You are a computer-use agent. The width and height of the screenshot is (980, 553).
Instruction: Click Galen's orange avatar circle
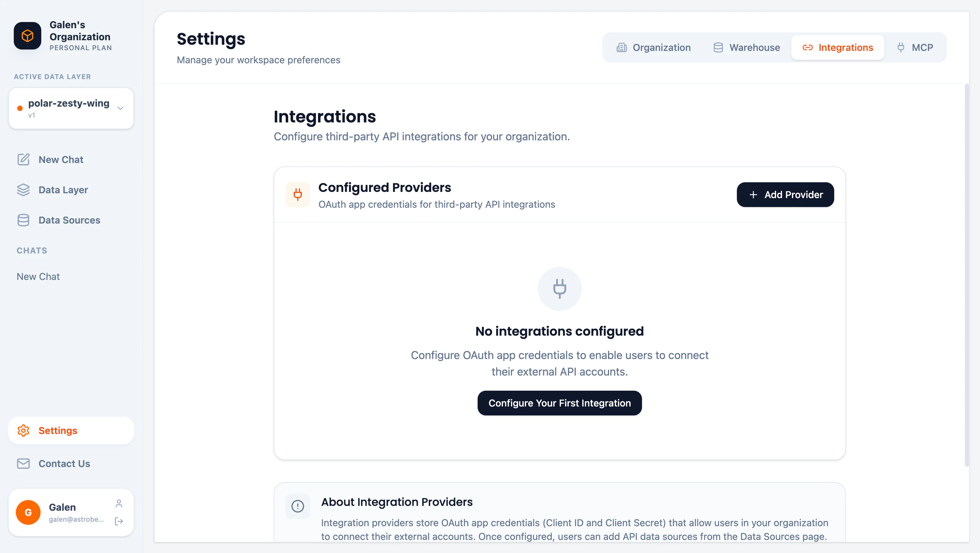[x=28, y=512]
